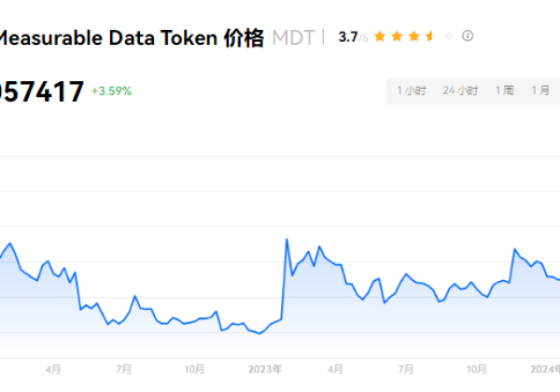Click the large current price value
560x392 pixels.
[42, 91]
